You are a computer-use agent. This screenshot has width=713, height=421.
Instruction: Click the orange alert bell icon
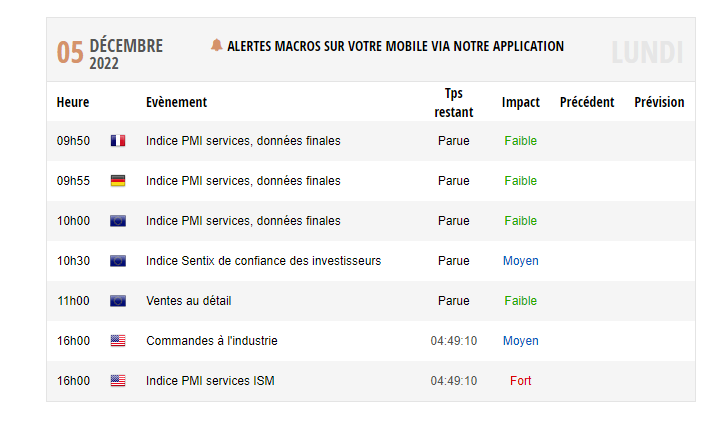pos(216,45)
